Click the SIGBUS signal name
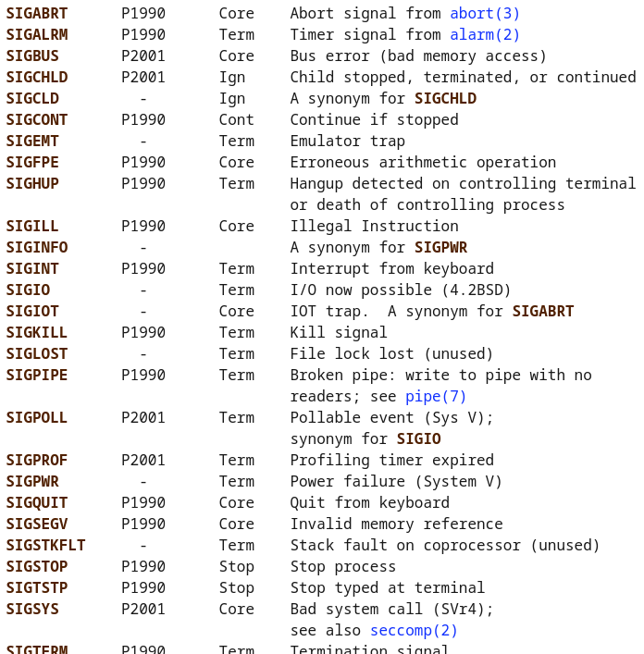The height and width of the screenshot is (654, 644). [x=32, y=56]
